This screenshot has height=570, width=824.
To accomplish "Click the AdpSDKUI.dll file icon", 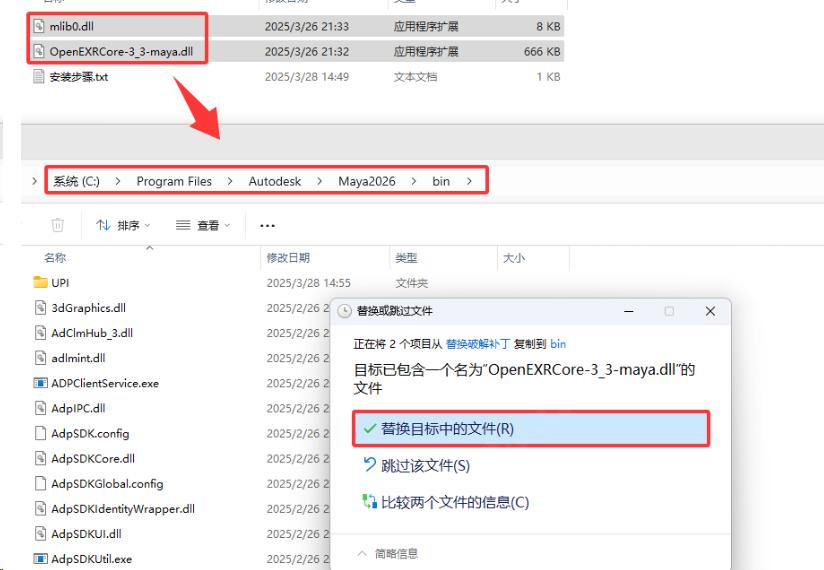I will coord(40,534).
